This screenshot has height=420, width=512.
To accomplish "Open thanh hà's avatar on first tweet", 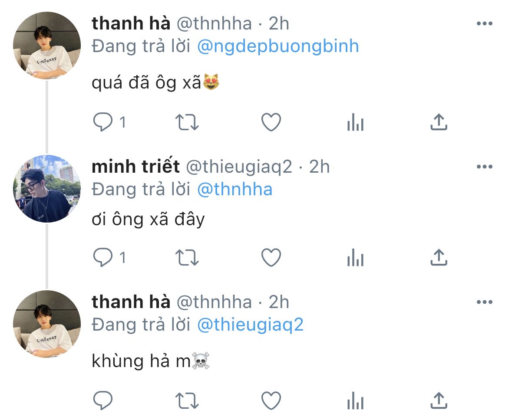I will click(47, 46).
